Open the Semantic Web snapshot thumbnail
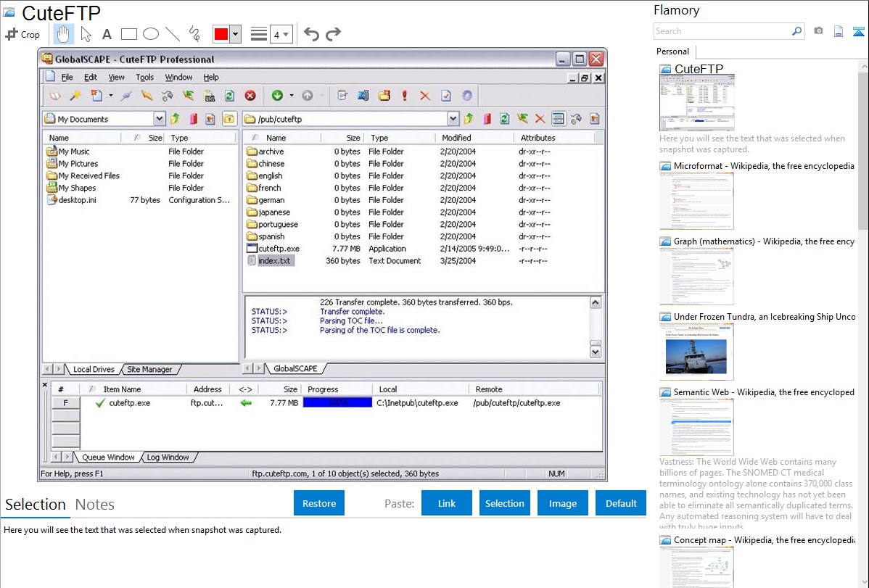Image resolution: width=869 pixels, height=588 pixels. tap(696, 426)
